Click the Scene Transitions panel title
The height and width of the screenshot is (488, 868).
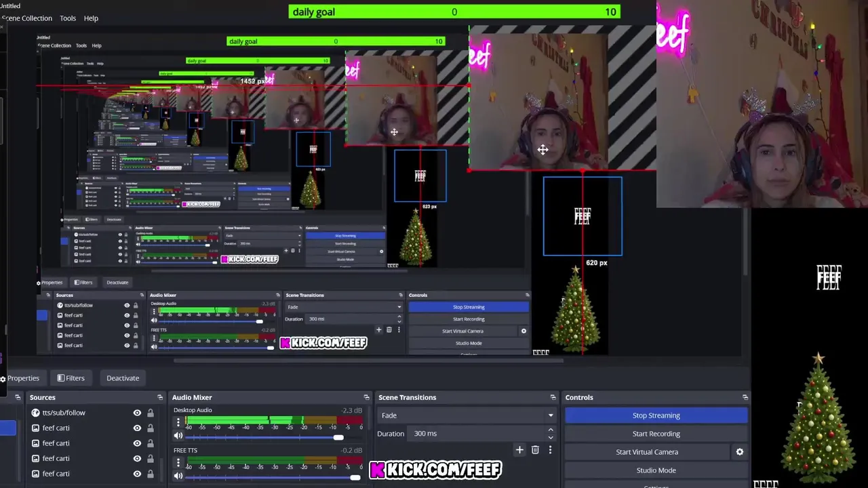click(407, 397)
